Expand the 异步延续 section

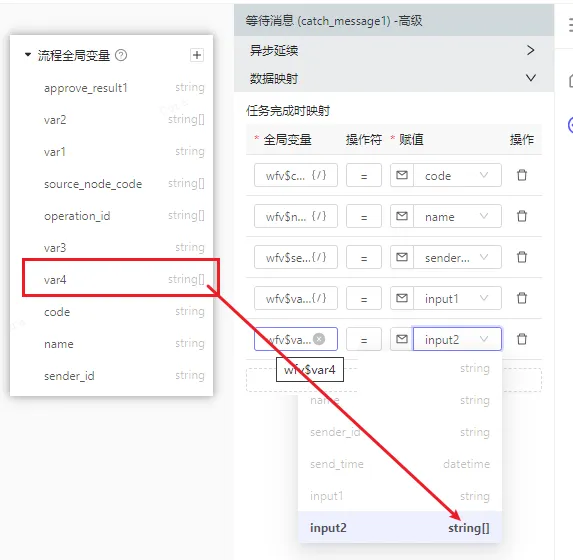[x=531, y=50]
